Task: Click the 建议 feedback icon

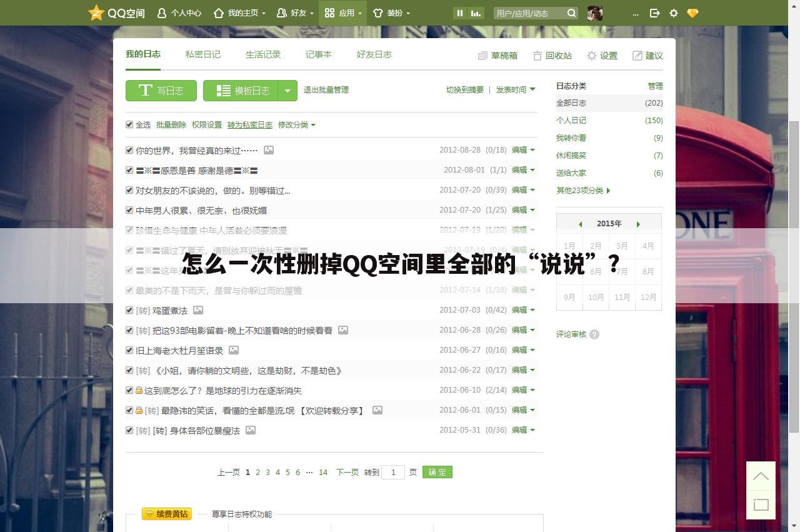Action: (x=637, y=56)
